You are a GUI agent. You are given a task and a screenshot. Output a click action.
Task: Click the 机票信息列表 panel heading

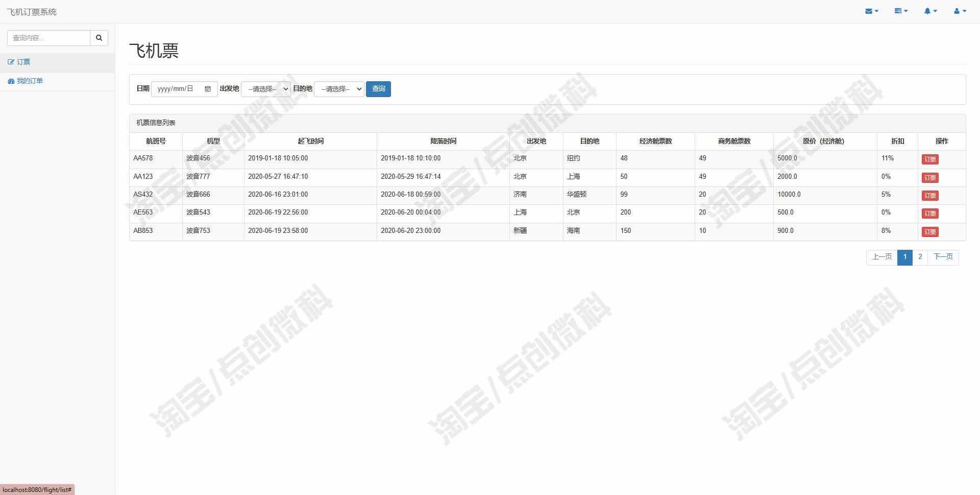[x=547, y=123]
